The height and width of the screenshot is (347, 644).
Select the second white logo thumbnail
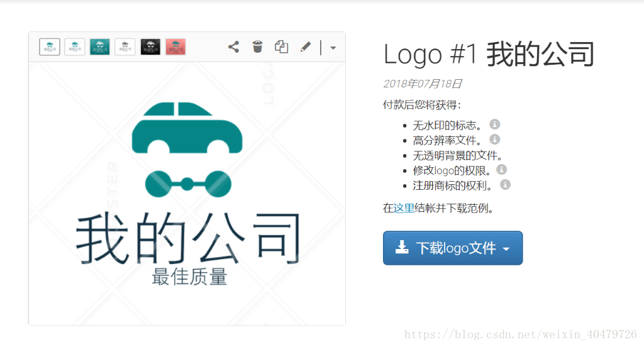pyautogui.click(x=75, y=47)
